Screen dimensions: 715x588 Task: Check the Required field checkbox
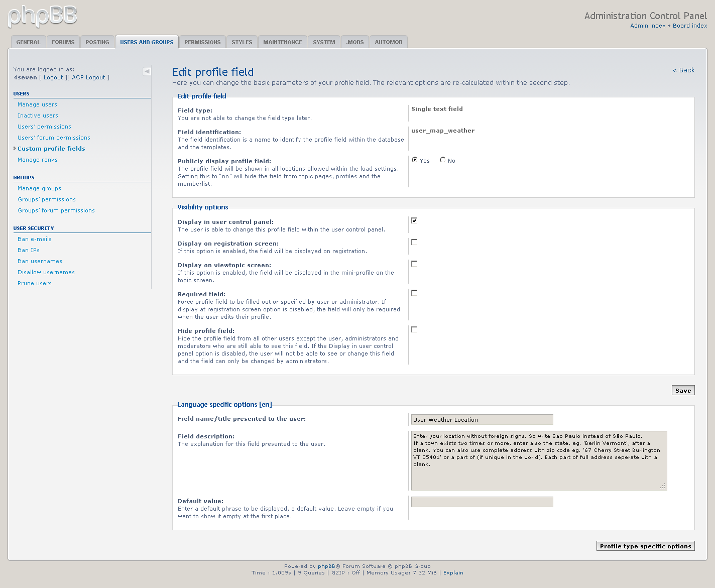pyautogui.click(x=414, y=293)
